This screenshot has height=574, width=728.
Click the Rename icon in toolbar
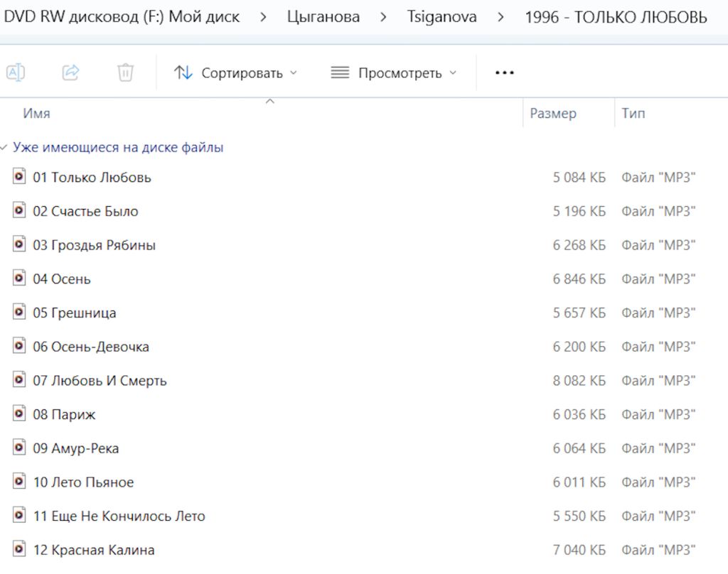(16, 72)
